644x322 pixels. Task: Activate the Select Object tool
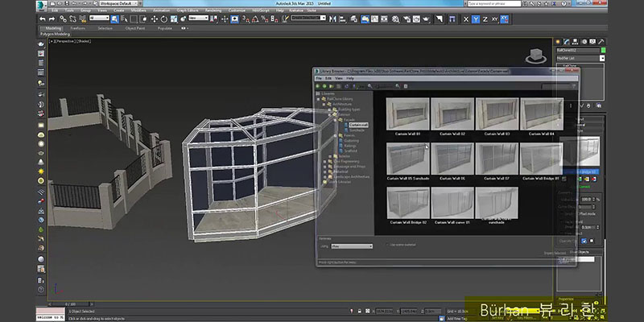[114, 19]
